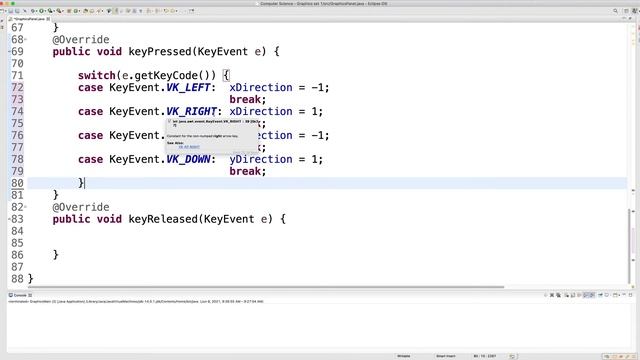Click the 80 : 10 cursor position status
Image resolution: width=640 pixels, height=360 pixels.
[485, 356]
